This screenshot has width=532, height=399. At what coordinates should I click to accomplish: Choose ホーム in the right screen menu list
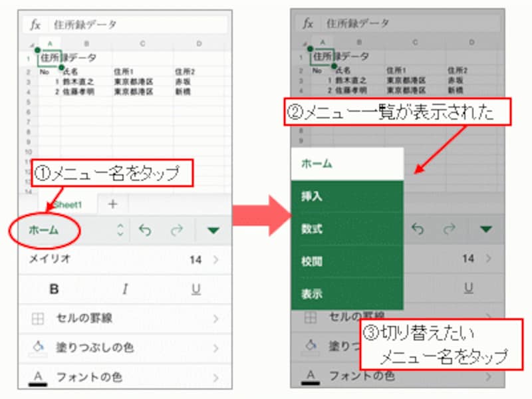pos(347,164)
